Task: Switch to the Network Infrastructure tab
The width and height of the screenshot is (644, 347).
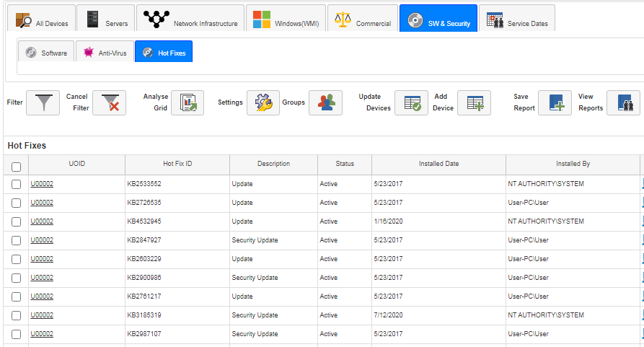Action: pos(190,19)
